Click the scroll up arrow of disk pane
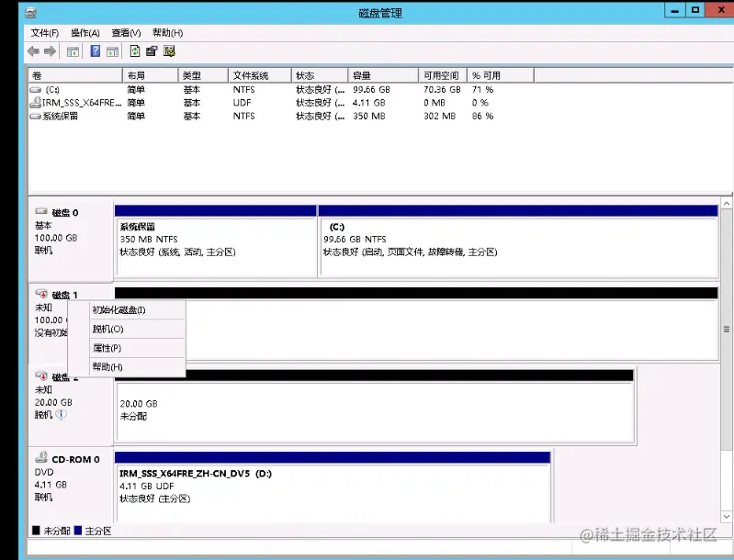This screenshot has width=734, height=560. 727,204
